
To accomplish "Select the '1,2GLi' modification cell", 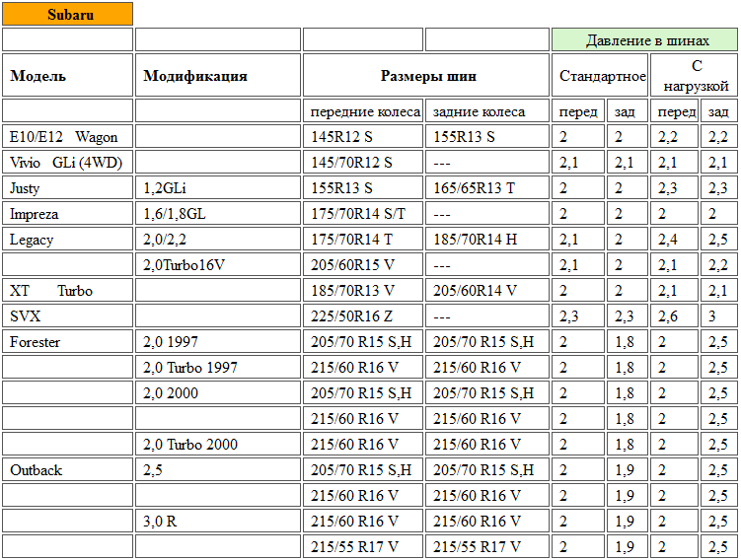I will point(218,188).
